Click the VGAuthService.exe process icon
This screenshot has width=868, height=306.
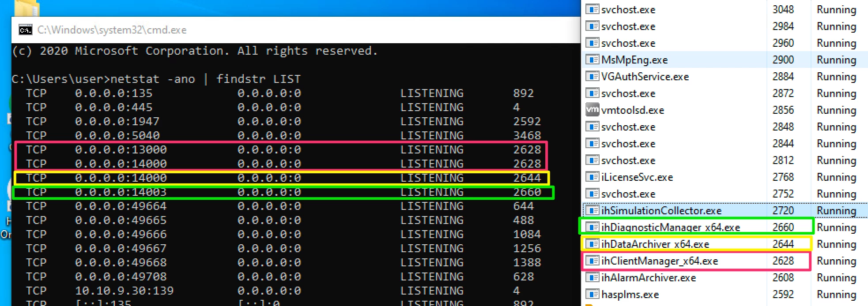[x=592, y=76]
